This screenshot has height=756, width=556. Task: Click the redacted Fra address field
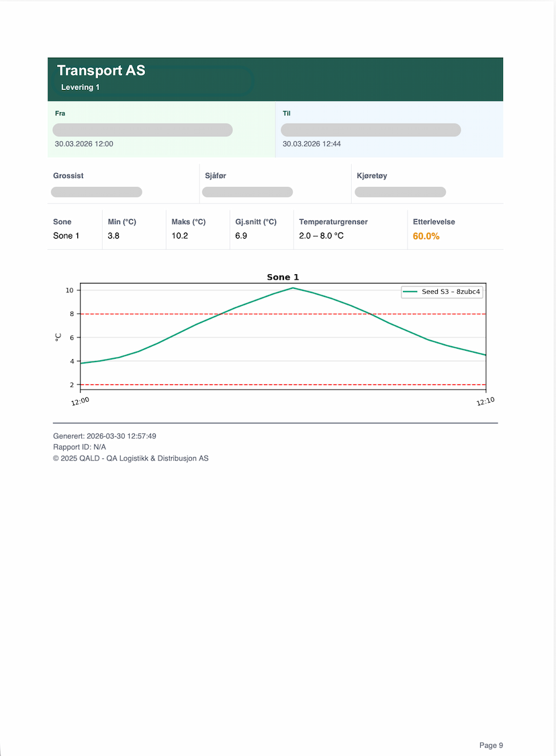pyautogui.click(x=142, y=130)
